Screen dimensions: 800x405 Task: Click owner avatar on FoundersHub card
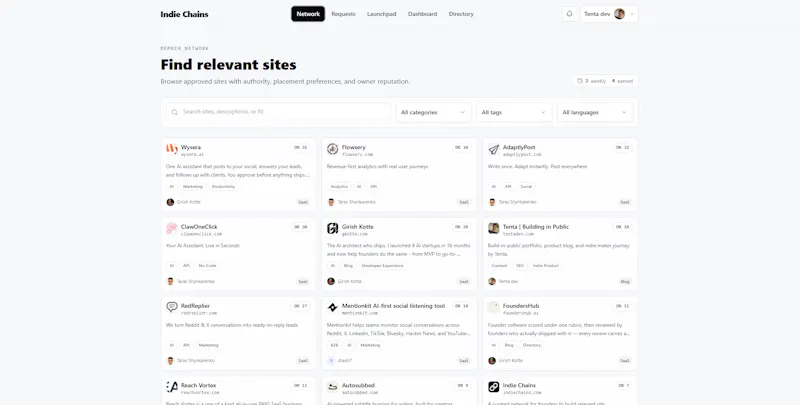(x=492, y=361)
